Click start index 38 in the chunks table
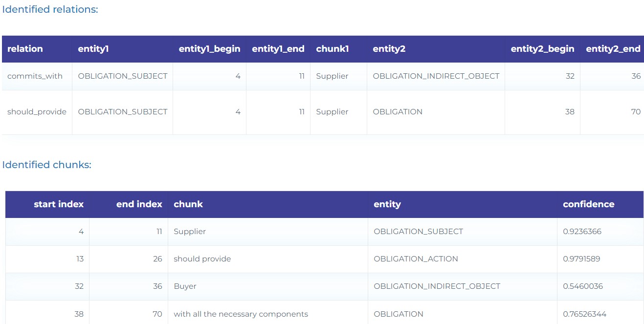Viewport: 644px width, 324px height. [x=79, y=314]
